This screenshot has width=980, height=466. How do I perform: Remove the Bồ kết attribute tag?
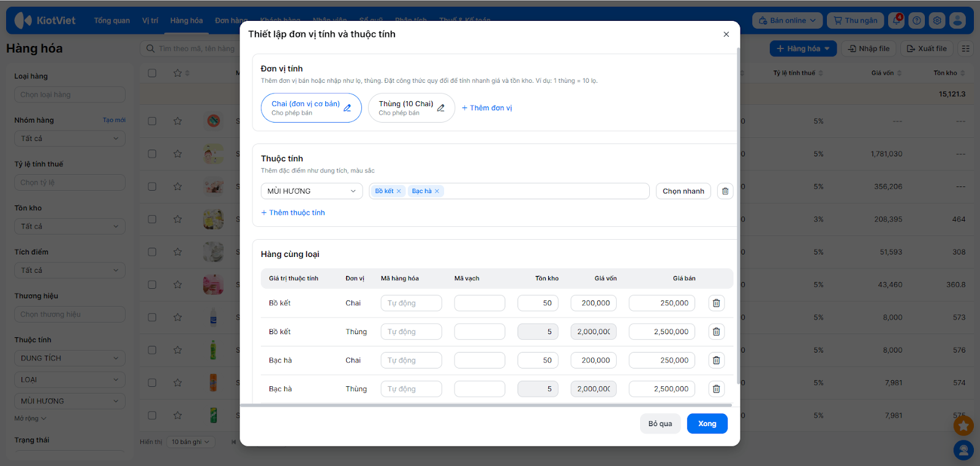(399, 191)
